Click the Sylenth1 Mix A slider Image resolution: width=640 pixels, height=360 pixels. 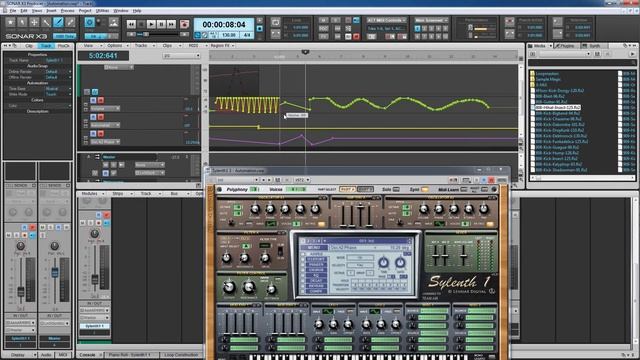(436, 256)
